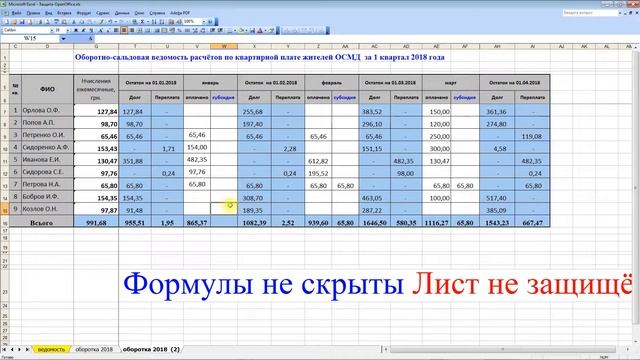Click the Borders icon
This screenshot has height=360, width=640.
pos(230,30)
